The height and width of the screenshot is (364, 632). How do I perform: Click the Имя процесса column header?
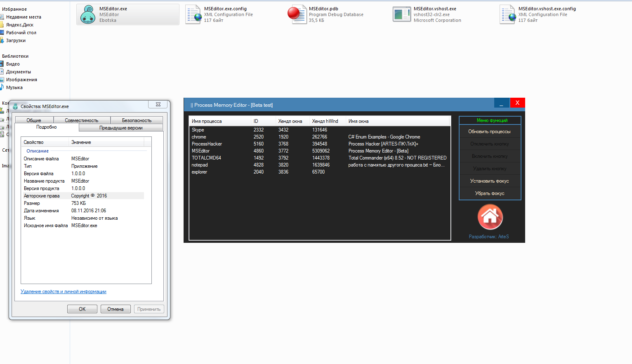coord(220,121)
